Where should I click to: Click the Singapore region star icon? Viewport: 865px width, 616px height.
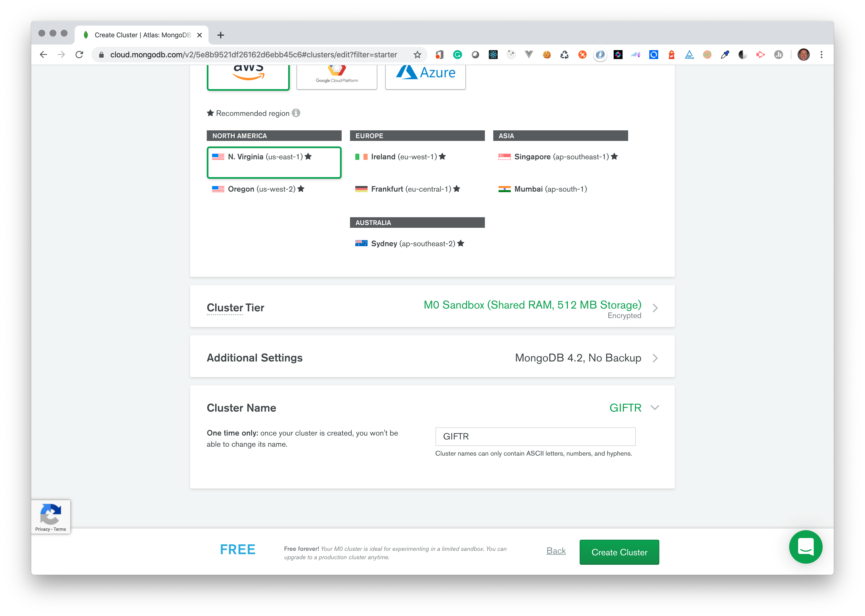(614, 157)
